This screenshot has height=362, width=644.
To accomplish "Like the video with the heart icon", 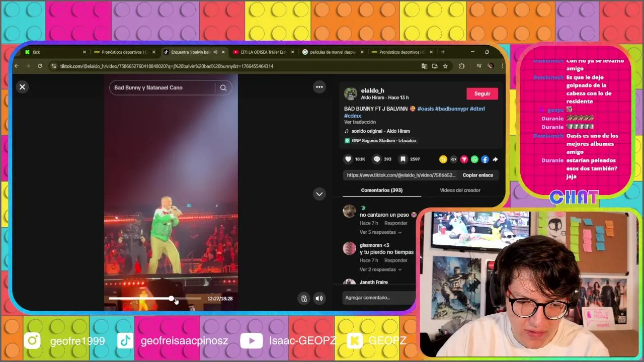I will pyautogui.click(x=348, y=159).
